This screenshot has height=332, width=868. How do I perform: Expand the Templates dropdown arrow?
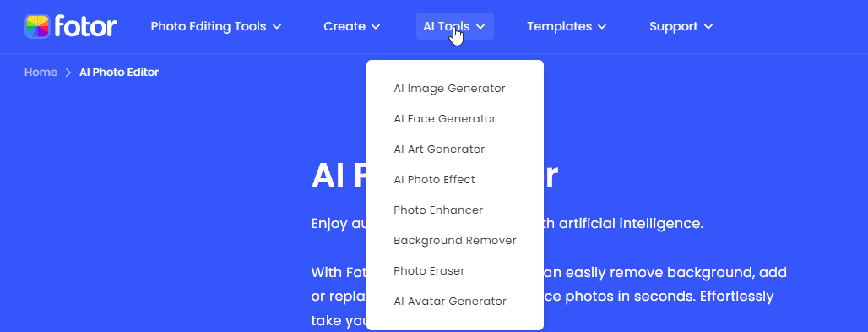click(602, 26)
